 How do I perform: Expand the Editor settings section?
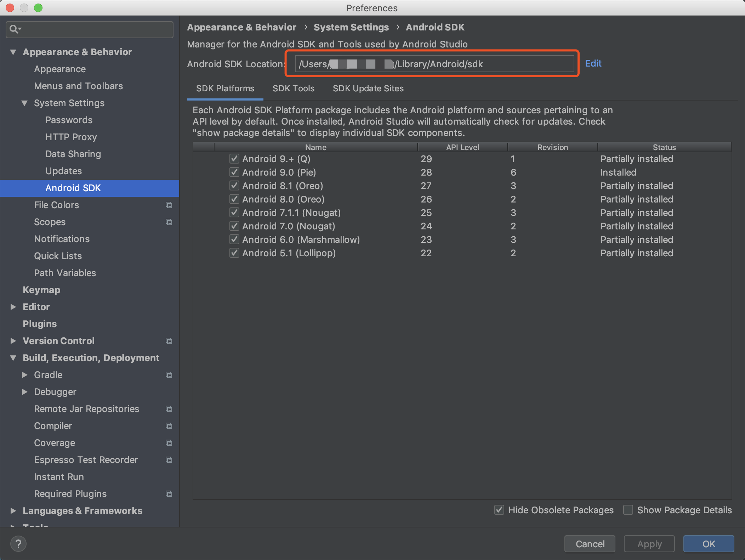pyautogui.click(x=13, y=307)
